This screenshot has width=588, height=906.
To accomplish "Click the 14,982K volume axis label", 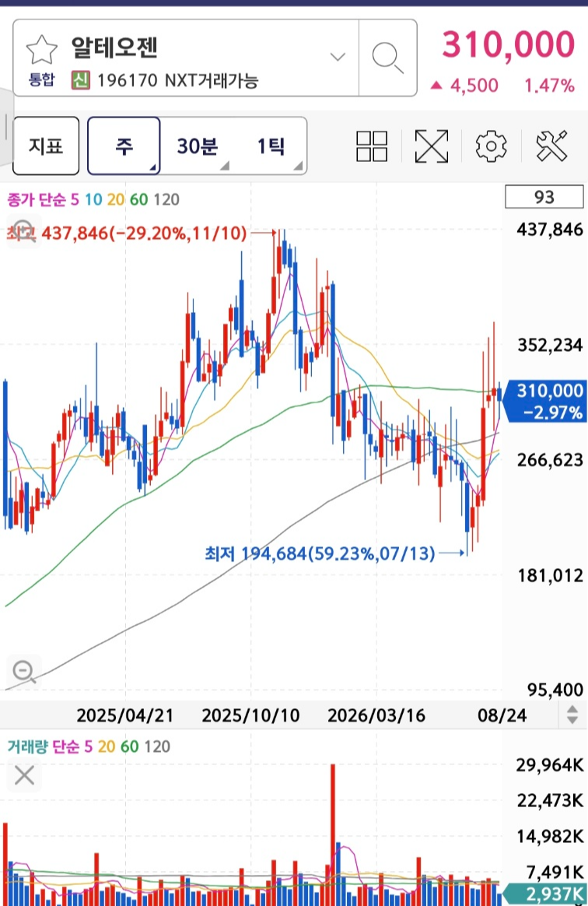I will (x=550, y=836).
